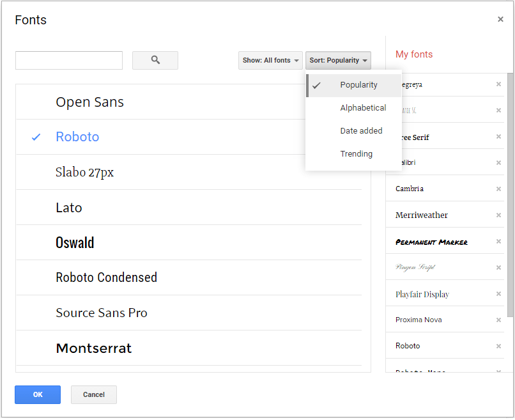Remove Playfair Display from My fonts
The image size is (515, 420).
point(498,293)
